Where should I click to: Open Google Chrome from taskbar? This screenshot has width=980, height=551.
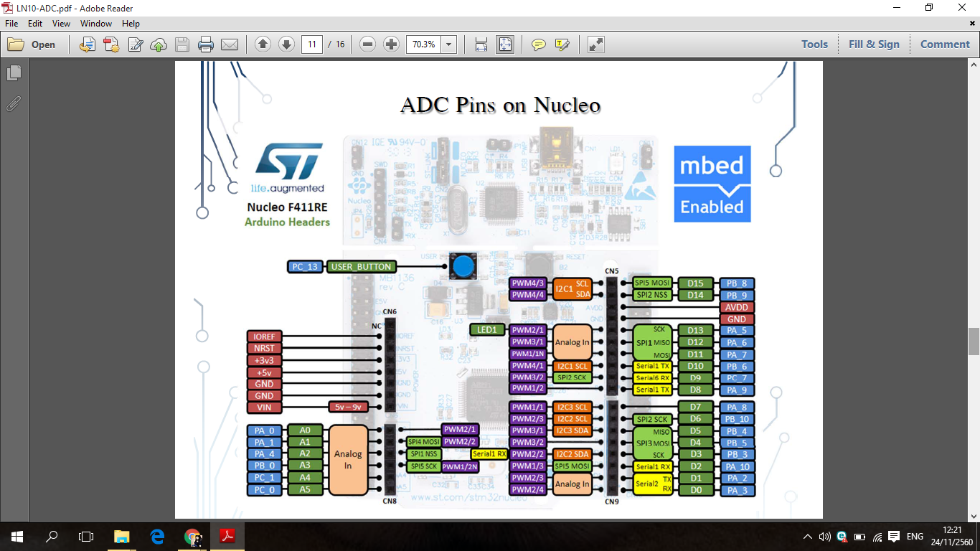(x=192, y=536)
